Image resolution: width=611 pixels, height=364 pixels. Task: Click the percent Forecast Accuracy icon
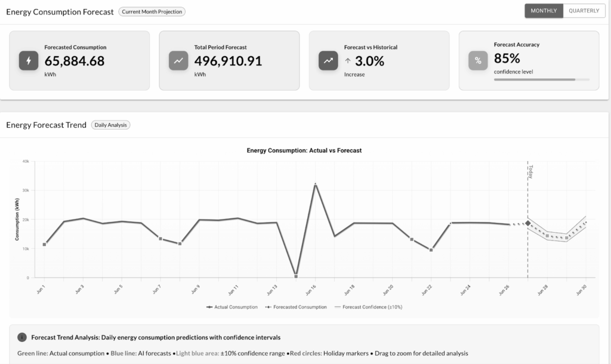[x=478, y=61]
